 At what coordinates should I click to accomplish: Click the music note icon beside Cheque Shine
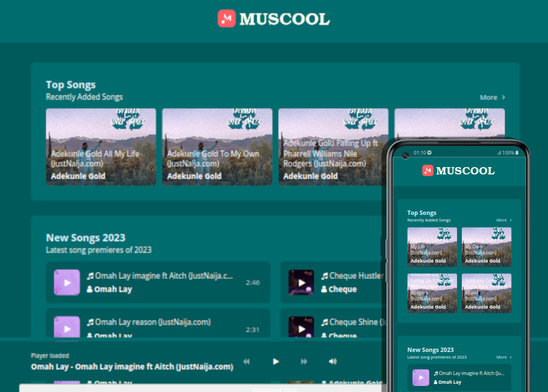click(x=325, y=322)
